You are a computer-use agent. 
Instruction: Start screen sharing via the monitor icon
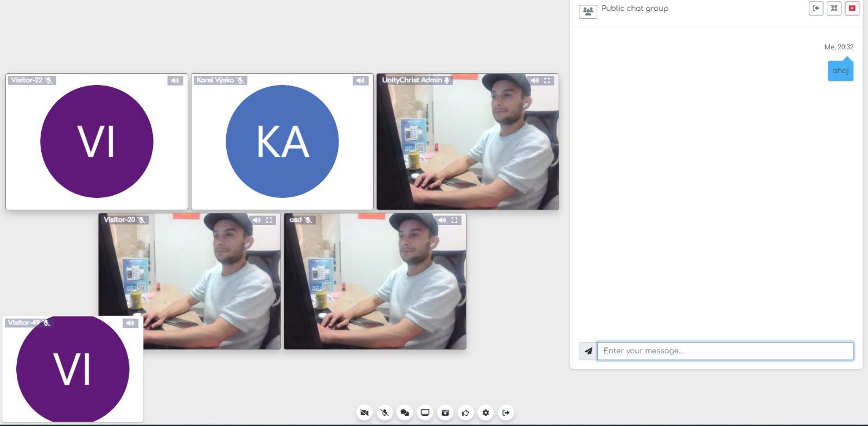coord(425,413)
